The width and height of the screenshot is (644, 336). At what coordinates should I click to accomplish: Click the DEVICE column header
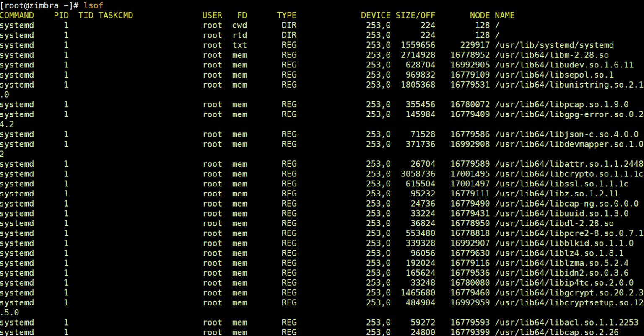375,15
